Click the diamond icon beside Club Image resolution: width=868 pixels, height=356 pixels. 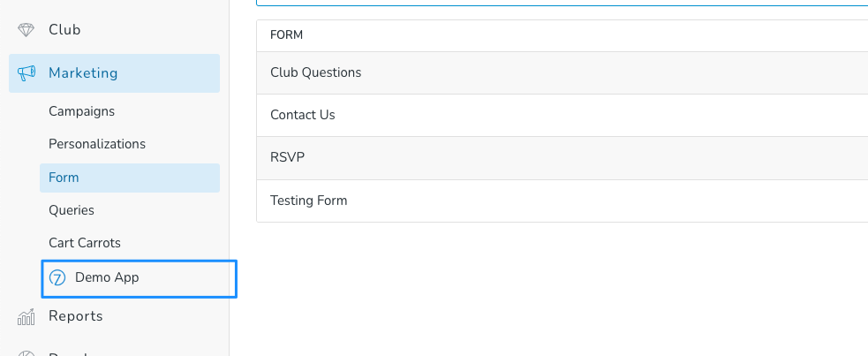(26, 30)
